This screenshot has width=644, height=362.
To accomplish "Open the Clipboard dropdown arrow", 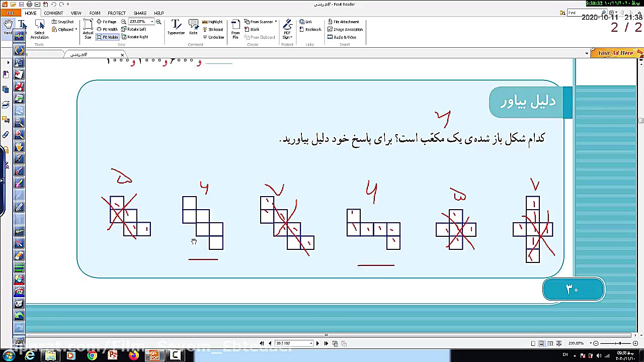I will click(76, 29).
